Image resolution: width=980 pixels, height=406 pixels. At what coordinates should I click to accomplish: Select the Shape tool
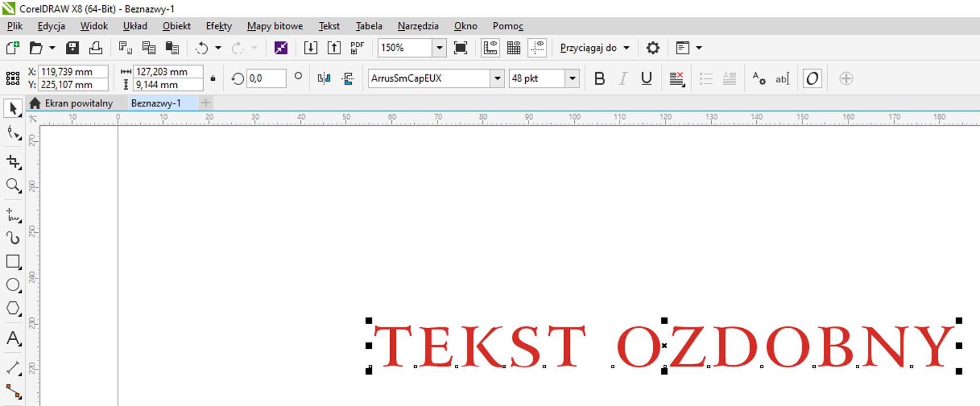13,134
